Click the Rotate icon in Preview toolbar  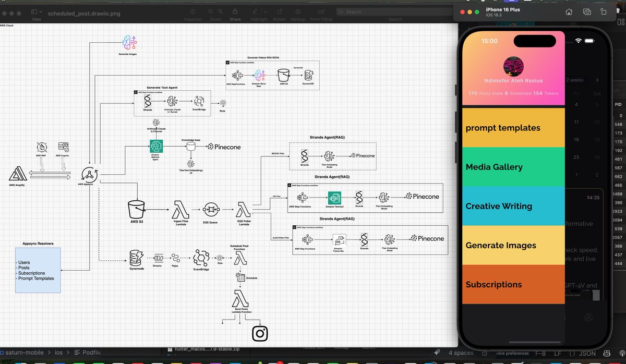[x=279, y=11]
